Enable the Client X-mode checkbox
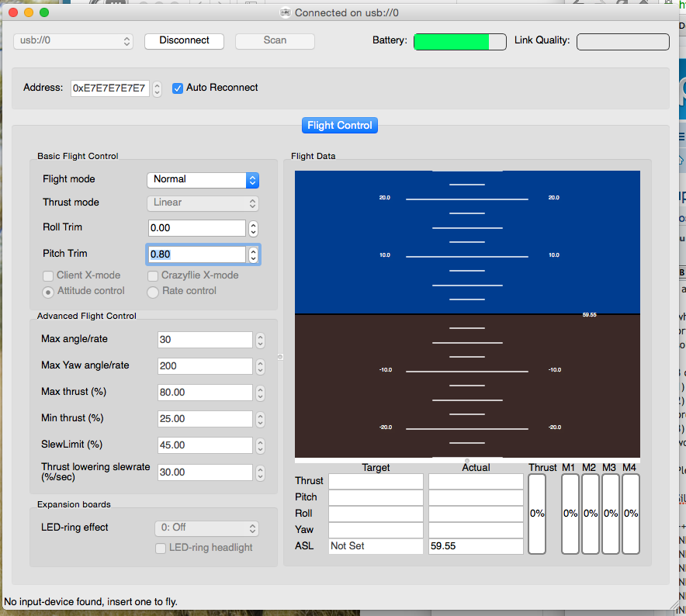686x616 pixels. pos(48,275)
